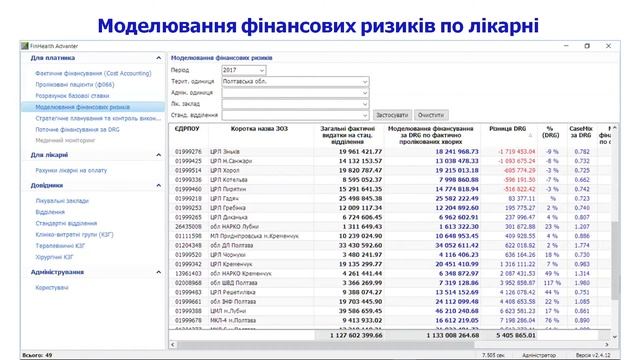Screen dimensions: 640x360
Task: Open Лікувальні заклади directory
Action: [x=62, y=201]
